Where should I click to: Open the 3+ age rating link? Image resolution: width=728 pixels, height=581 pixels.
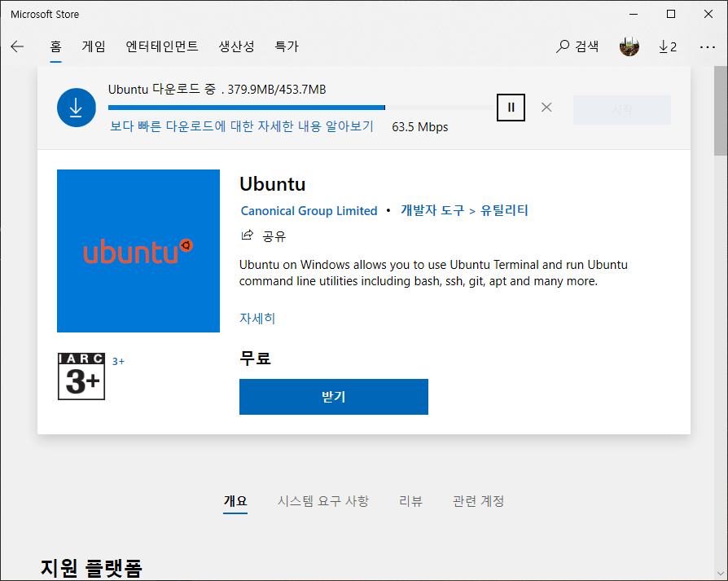[x=118, y=361]
